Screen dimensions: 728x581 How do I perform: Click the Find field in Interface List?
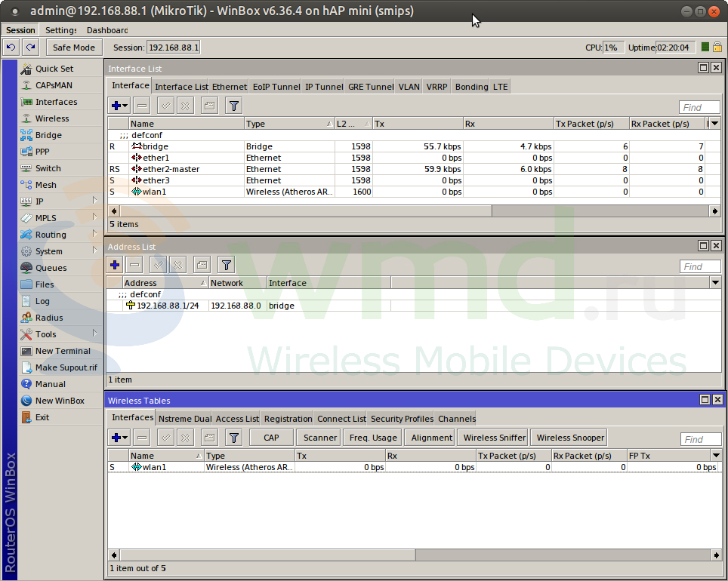[x=699, y=107]
